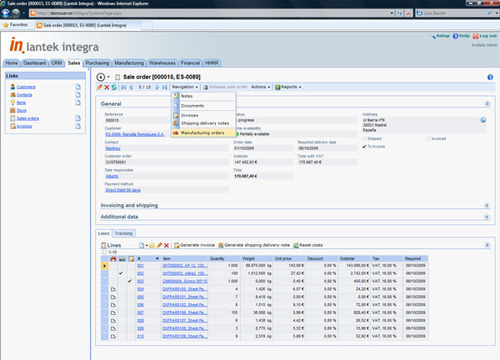Open the Purchasing module tab
The height and width of the screenshot is (360, 500).
[x=97, y=63]
